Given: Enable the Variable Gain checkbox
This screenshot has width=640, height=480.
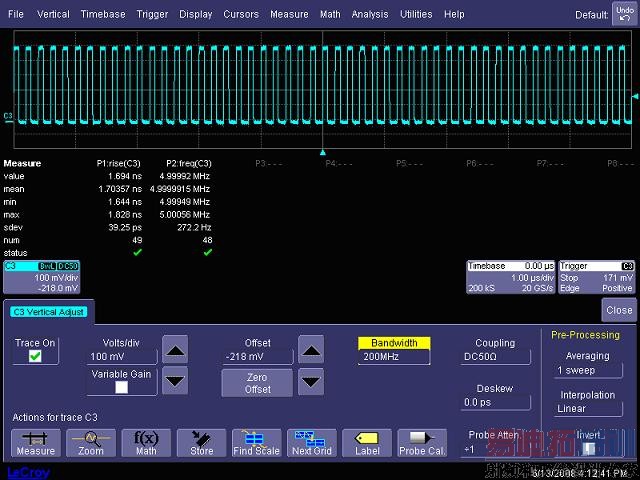Looking at the screenshot, I should [121, 387].
